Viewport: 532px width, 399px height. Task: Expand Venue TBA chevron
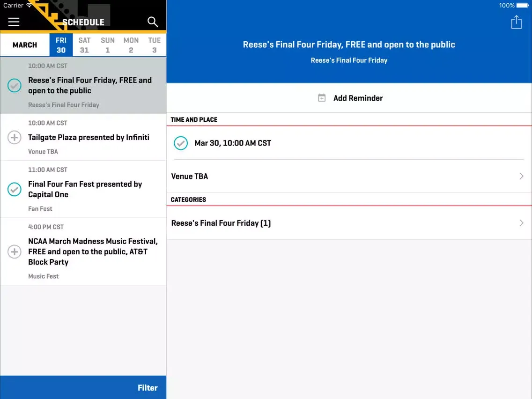522,176
